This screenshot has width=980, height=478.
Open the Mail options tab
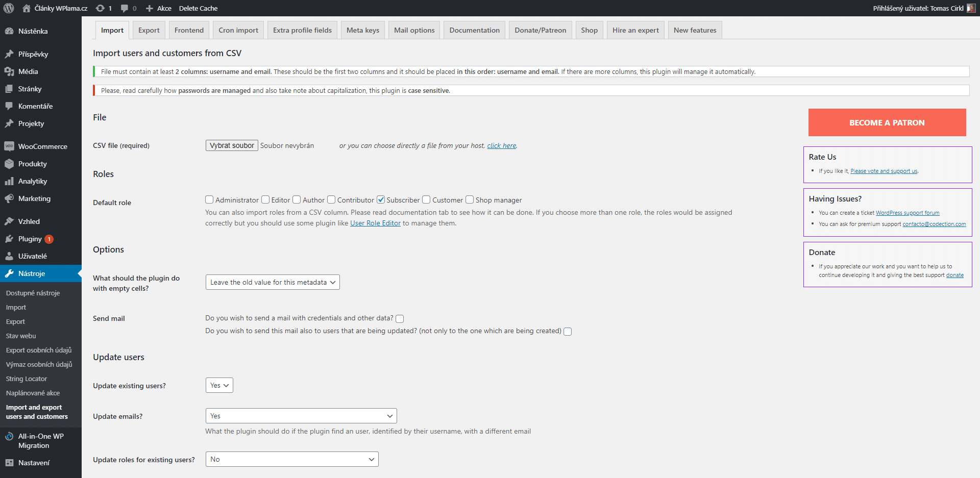coord(414,30)
